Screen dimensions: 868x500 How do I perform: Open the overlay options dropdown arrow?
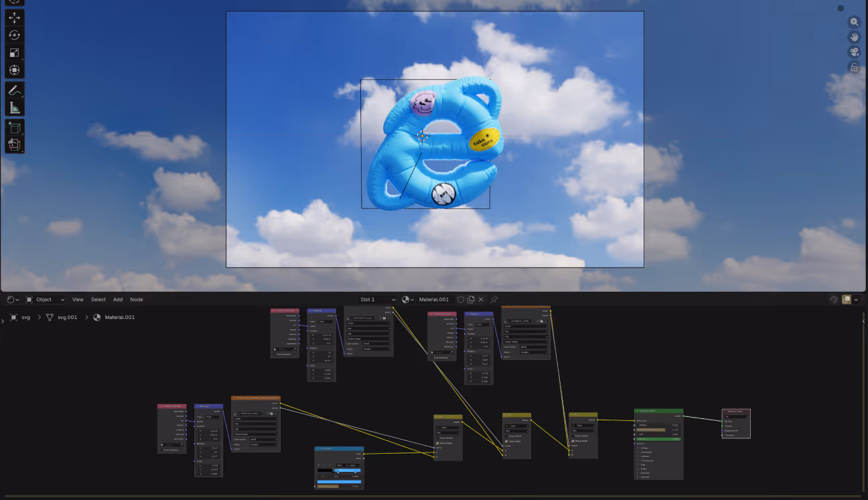[856, 300]
